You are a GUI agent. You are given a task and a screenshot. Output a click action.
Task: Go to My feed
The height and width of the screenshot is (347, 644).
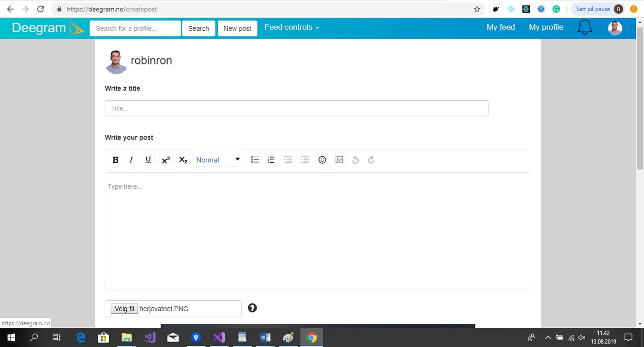point(501,27)
